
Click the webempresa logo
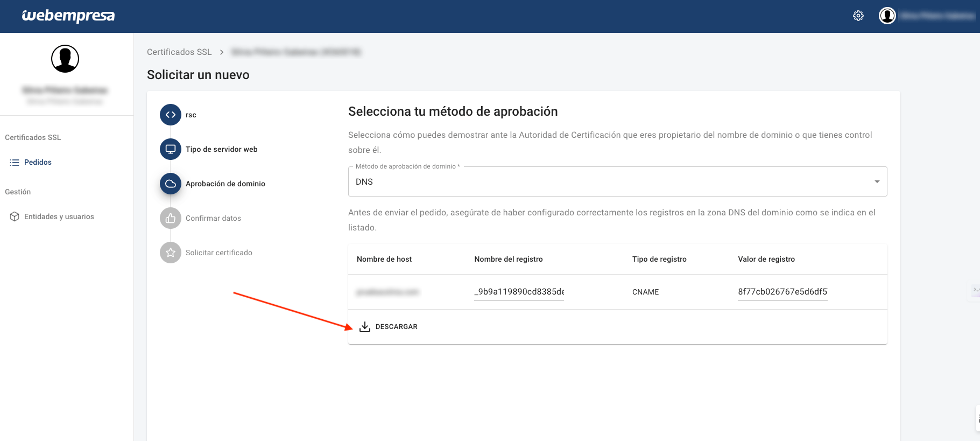coord(68,16)
